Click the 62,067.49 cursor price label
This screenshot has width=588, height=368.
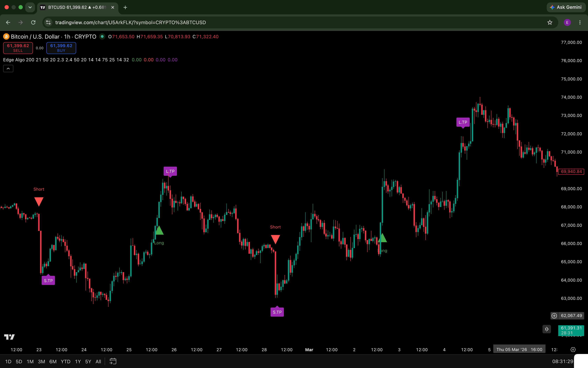pyautogui.click(x=571, y=316)
